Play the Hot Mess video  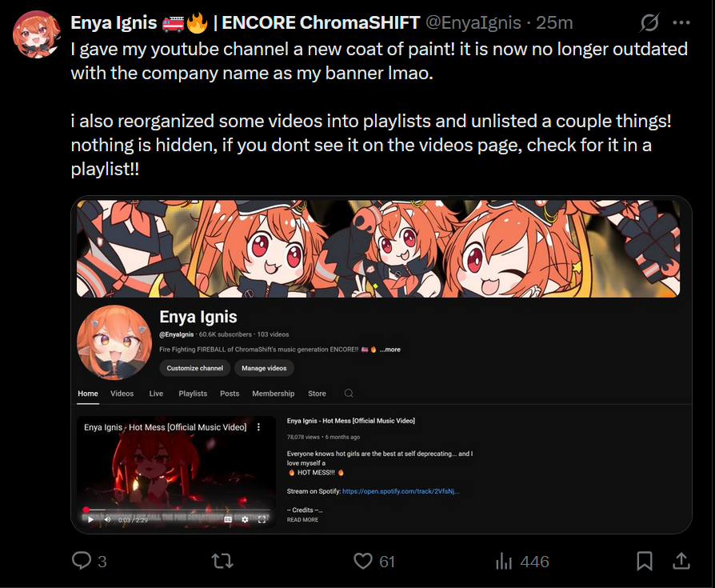(x=90, y=519)
